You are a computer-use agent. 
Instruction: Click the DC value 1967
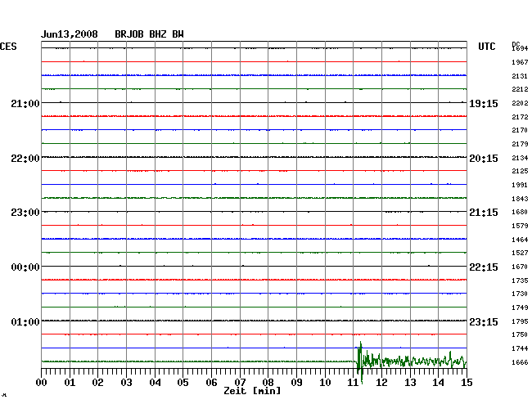click(x=520, y=62)
